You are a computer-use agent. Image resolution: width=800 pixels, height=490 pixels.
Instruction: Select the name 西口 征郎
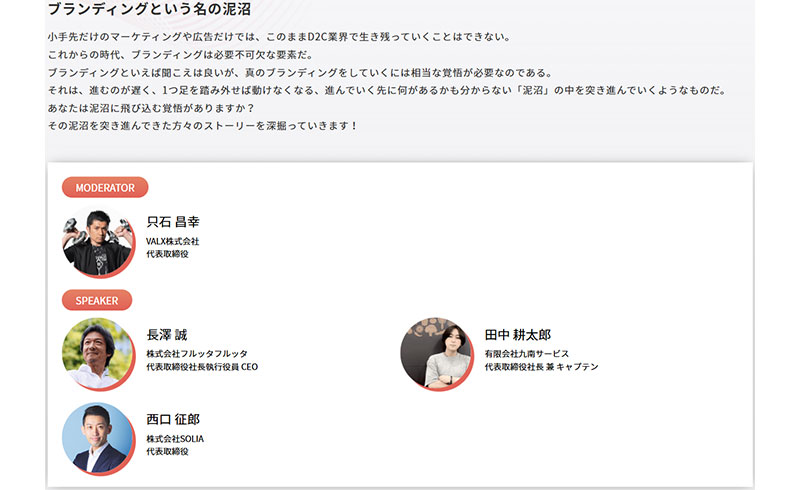173,420
